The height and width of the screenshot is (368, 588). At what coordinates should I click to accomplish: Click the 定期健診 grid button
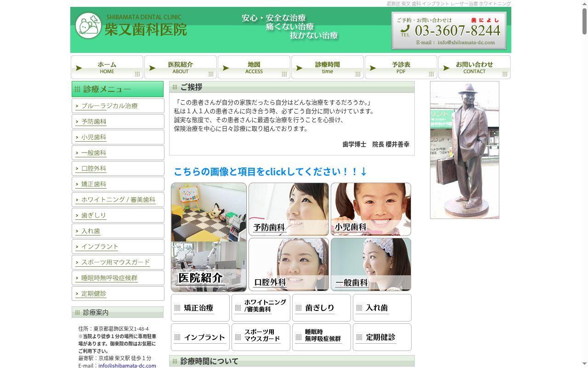click(382, 337)
